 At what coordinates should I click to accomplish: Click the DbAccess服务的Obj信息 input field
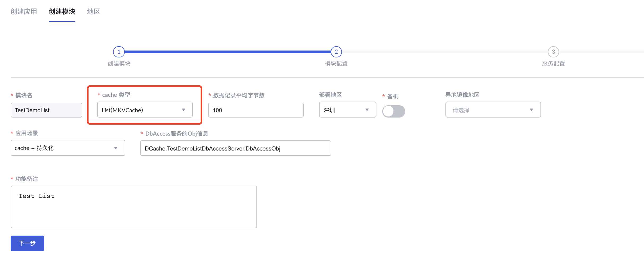[x=235, y=148]
